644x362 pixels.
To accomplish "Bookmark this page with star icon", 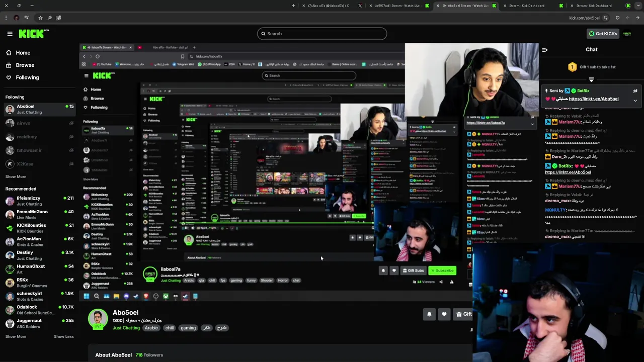I will coord(40,18).
